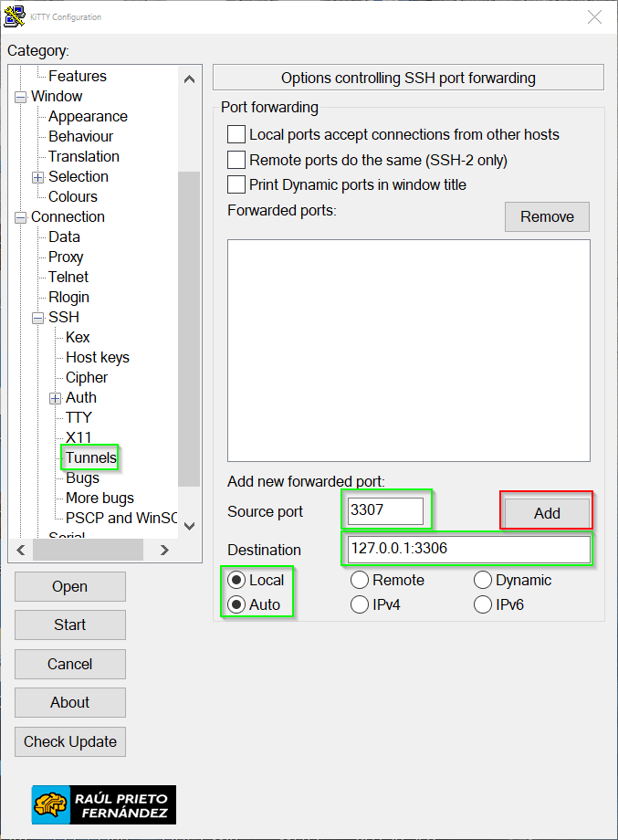Select the Remote radio button
The height and width of the screenshot is (840, 618).
click(360, 581)
